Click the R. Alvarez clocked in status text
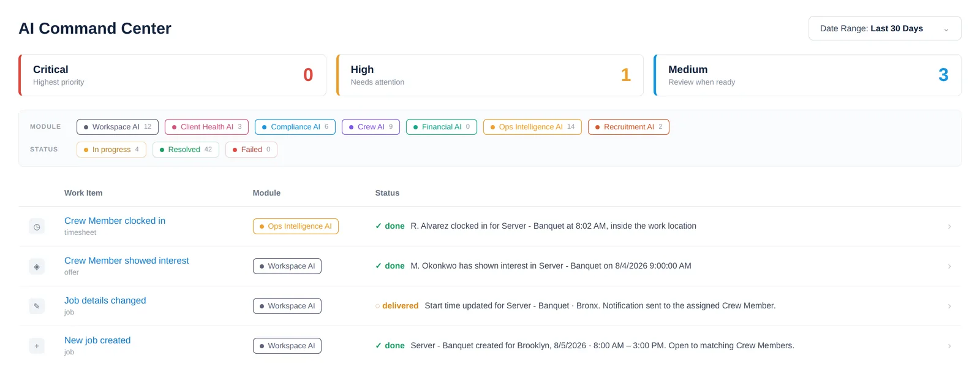 (x=553, y=226)
